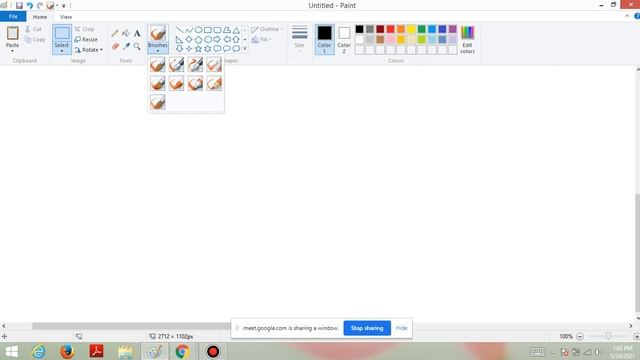
Task: Choose the Marker in brushes list
Action: click(195, 83)
